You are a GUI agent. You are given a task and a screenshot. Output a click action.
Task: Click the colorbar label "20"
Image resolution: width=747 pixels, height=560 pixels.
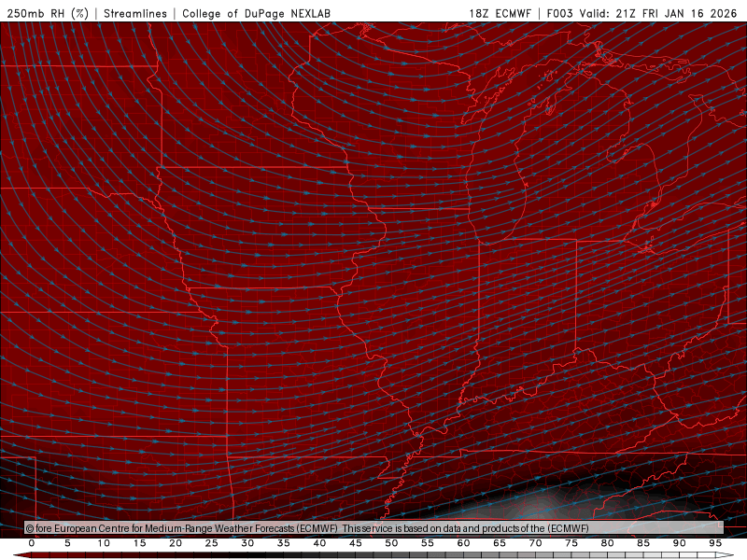[176, 543]
